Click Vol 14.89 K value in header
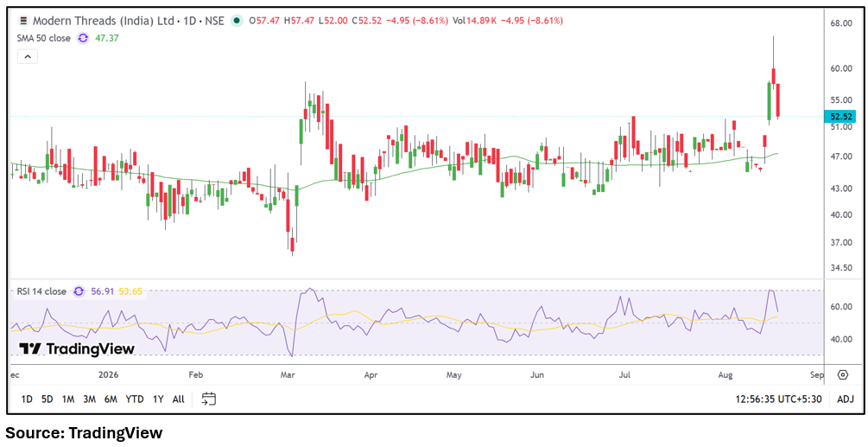The image size is (868, 447). 476,21
